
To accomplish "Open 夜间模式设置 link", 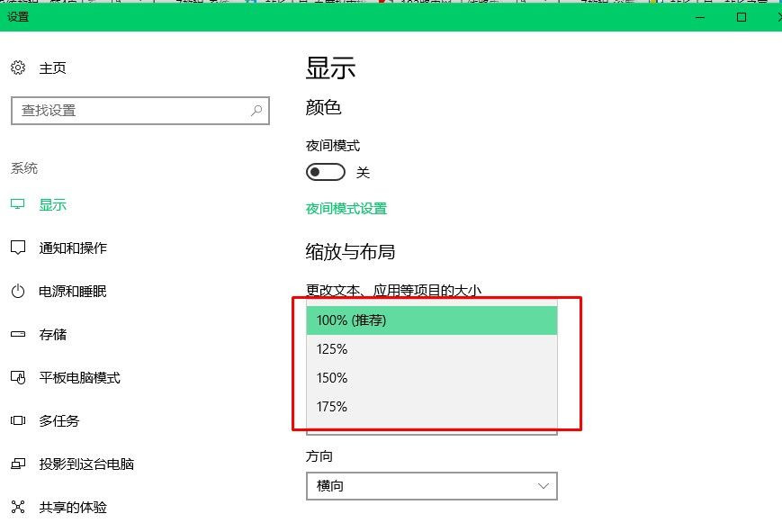I will (x=346, y=209).
